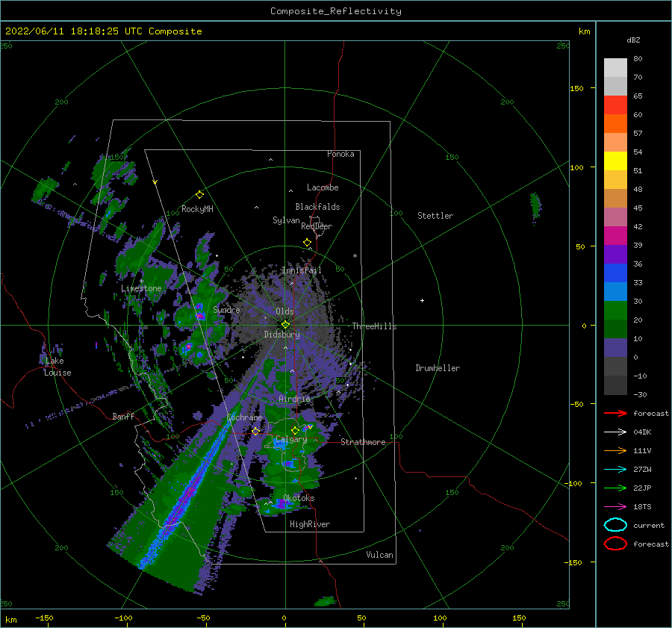Click the -50 tick on right axis
Screen dimensions: 672x628
(576, 404)
